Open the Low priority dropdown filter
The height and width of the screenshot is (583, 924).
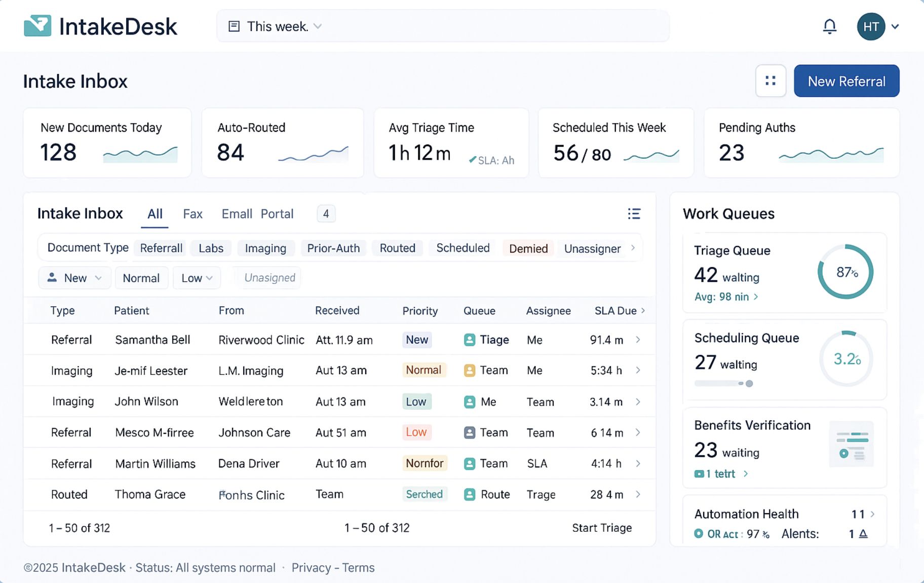tap(197, 278)
